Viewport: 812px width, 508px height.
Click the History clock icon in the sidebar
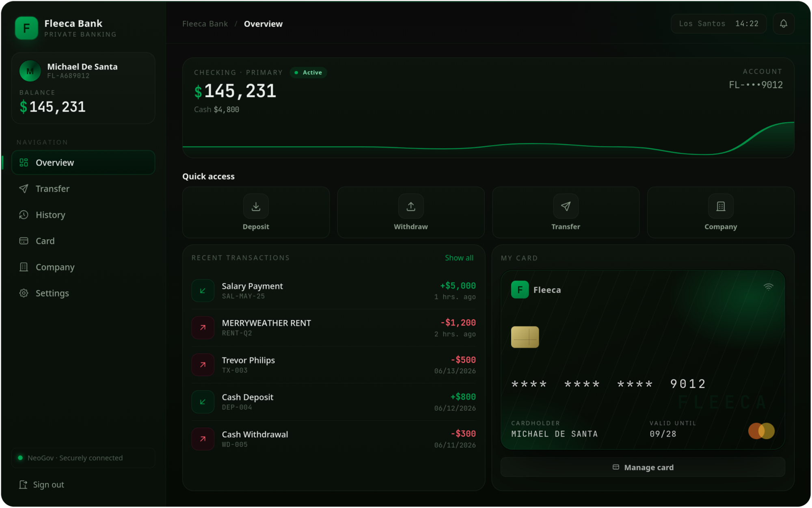(24, 215)
